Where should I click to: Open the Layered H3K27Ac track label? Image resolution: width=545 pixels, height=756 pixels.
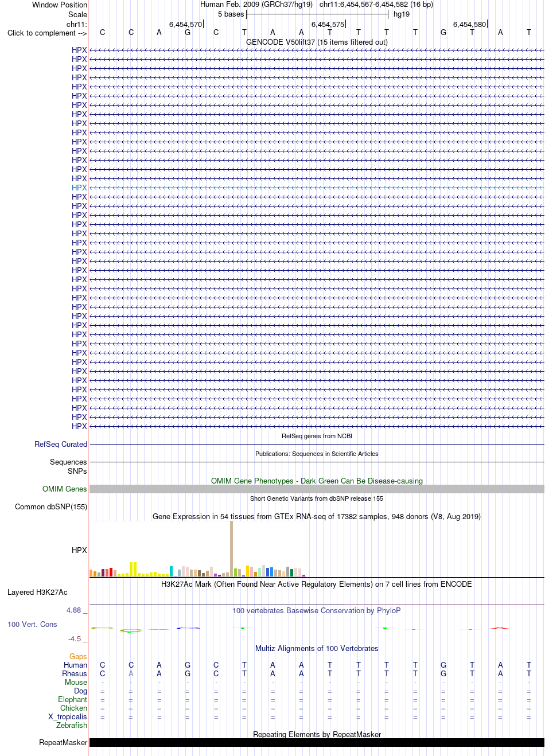pos(37,592)
